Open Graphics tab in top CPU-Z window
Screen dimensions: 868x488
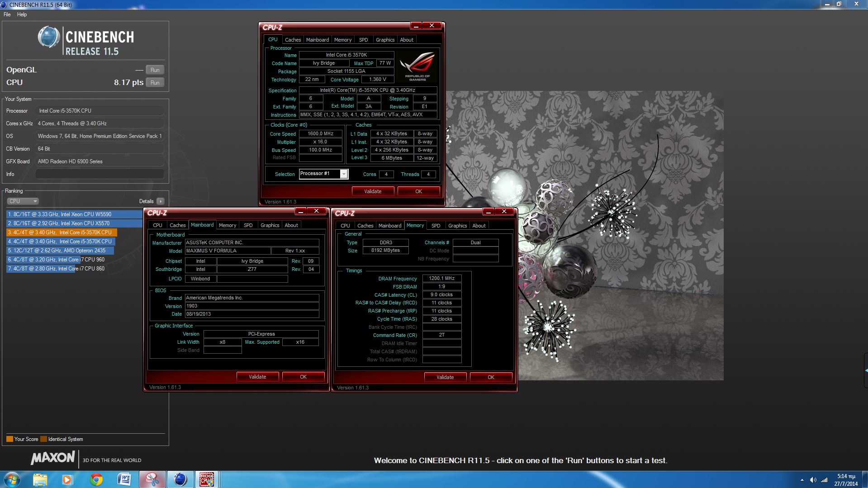(385, 40)
